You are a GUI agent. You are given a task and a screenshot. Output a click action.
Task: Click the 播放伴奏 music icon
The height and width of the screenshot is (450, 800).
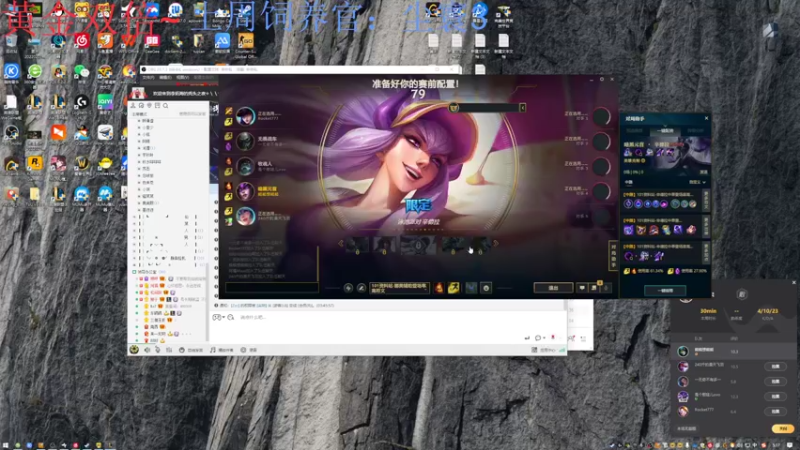(221, 350)
